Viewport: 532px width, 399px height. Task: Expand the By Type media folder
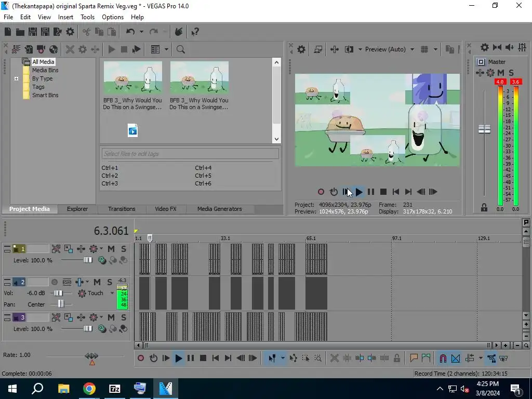coord(16,79)
